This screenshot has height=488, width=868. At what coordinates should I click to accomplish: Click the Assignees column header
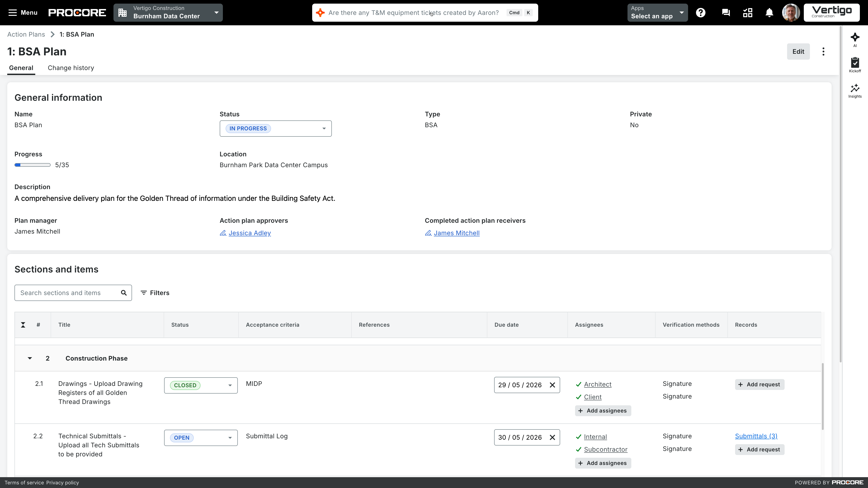(x=611, y=325)
